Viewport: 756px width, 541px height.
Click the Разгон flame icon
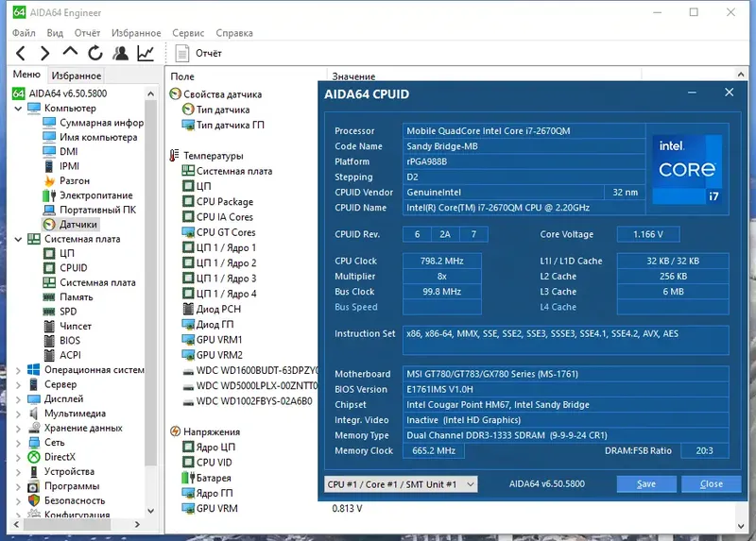(49, 180)
